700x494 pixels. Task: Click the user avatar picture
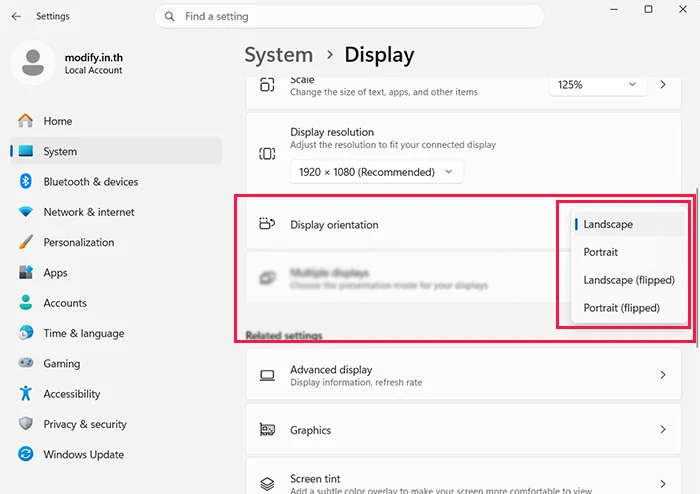click(33, 62)
